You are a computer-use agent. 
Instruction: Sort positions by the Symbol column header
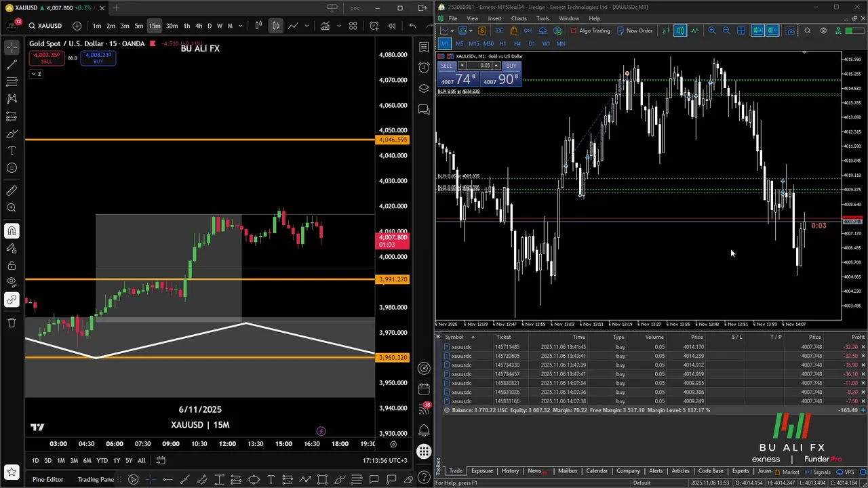tap(454, 337)
